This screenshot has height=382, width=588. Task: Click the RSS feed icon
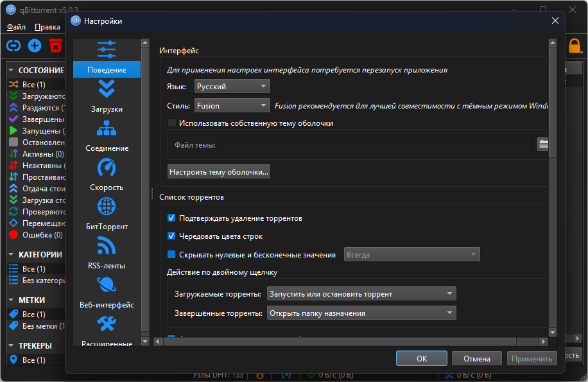(107, 245)
